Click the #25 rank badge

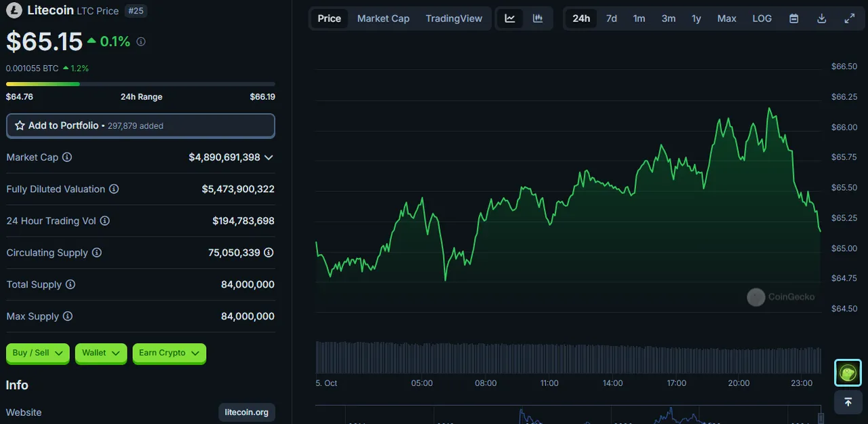coord(136,11)
